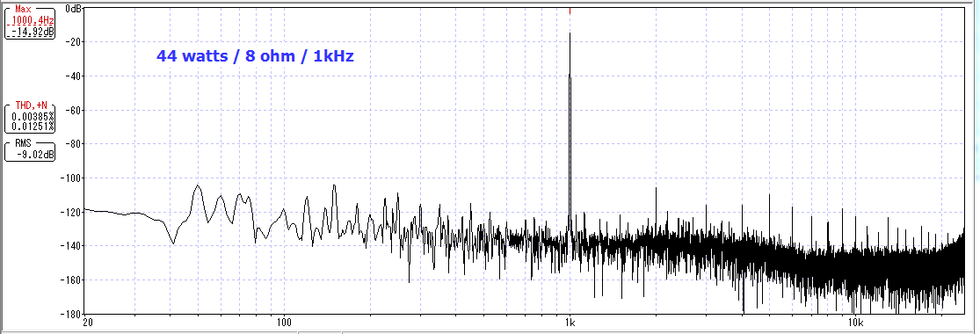
Task: Click the THD,+N label
Action: pyautogui.click(x=32, y=105)
